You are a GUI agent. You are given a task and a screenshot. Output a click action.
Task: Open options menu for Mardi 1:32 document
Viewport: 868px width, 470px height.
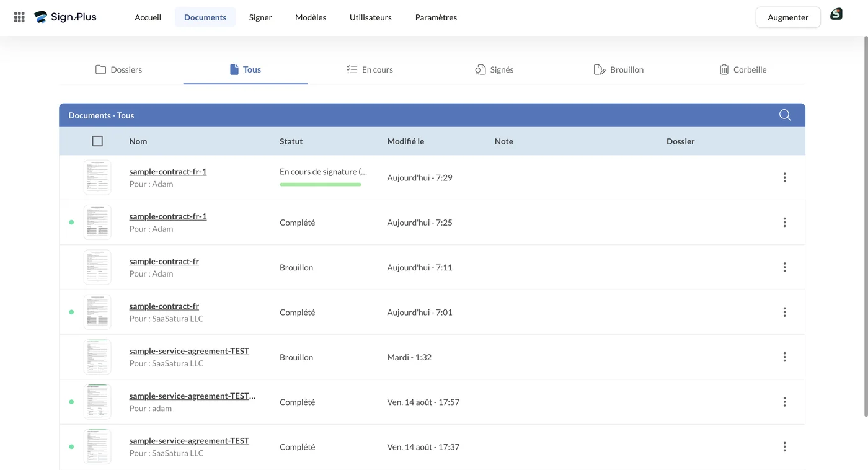(x=784, y=357)
